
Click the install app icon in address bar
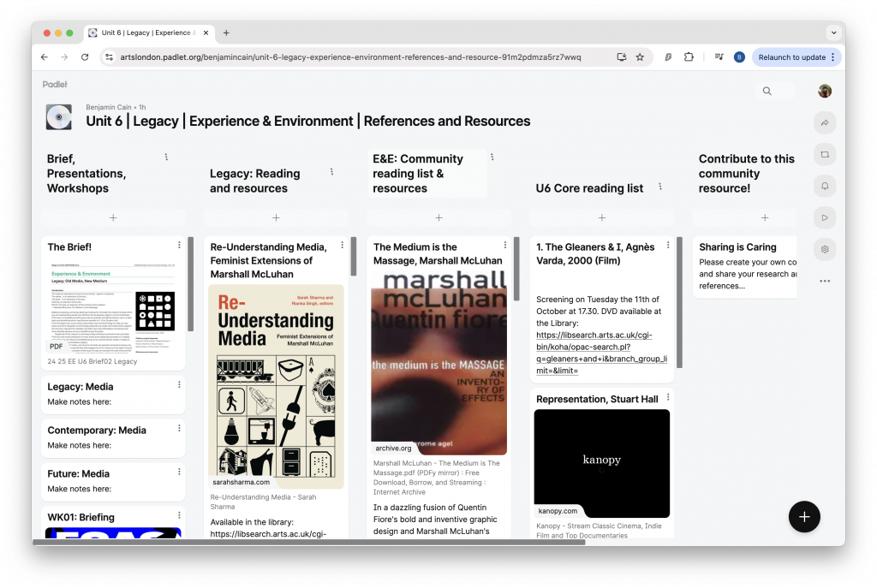(622, 57)
